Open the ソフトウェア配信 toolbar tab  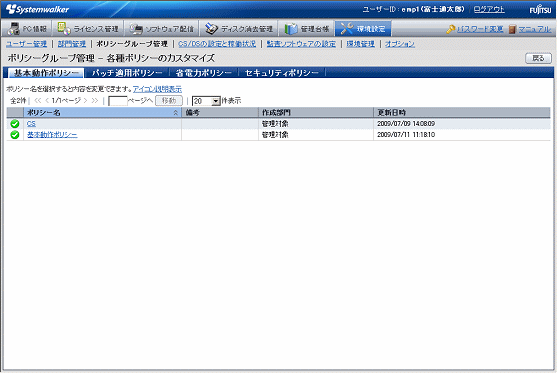pos(162,28)
